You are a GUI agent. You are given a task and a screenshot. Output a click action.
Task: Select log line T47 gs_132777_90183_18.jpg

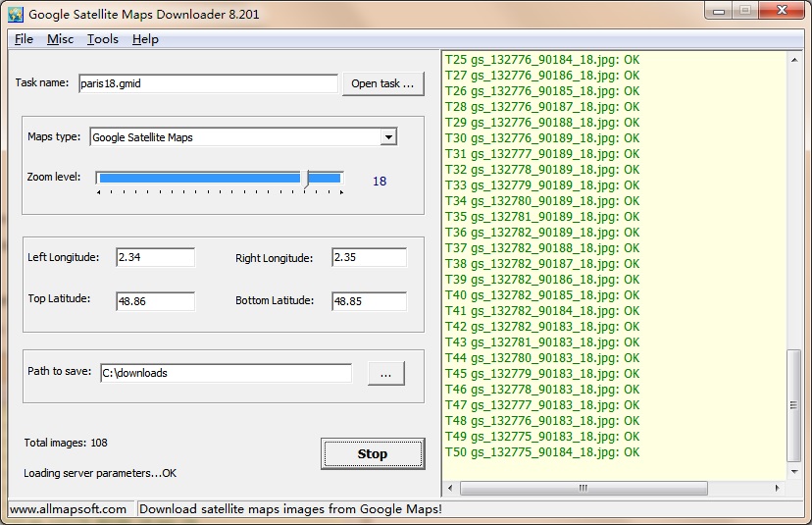(542, 404)
